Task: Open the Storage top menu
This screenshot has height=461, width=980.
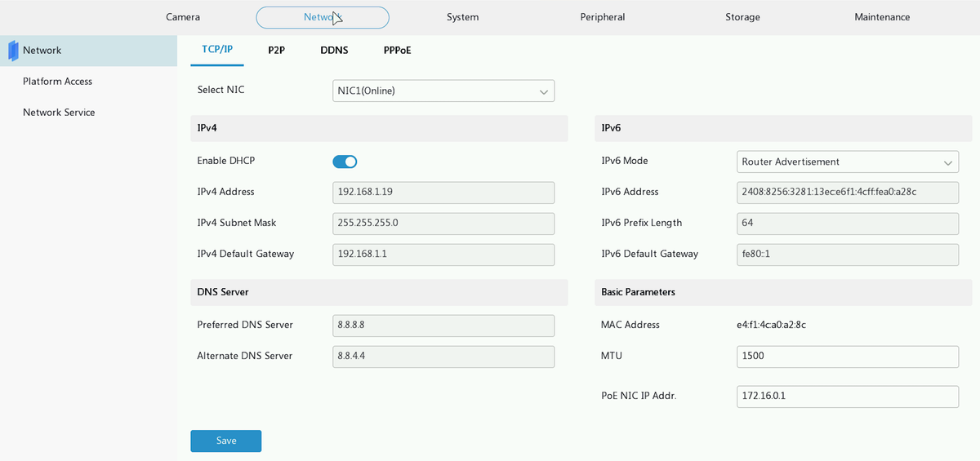Action: pos(742,17)
